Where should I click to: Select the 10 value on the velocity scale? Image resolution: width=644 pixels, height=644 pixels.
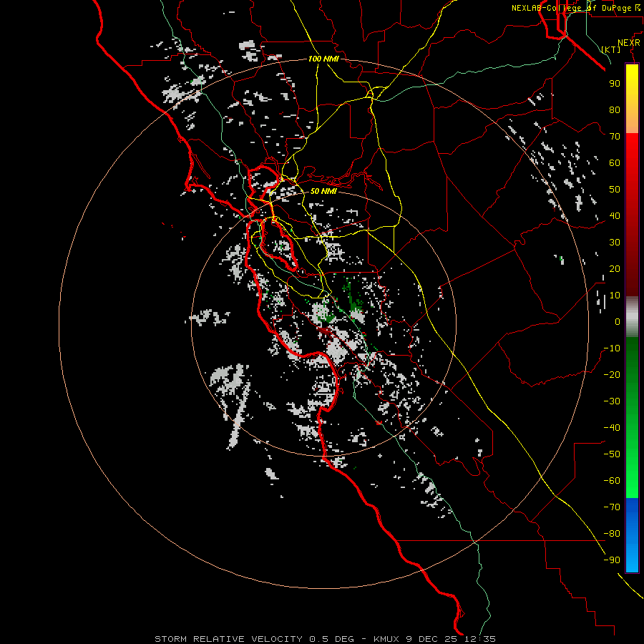point(615,296)
